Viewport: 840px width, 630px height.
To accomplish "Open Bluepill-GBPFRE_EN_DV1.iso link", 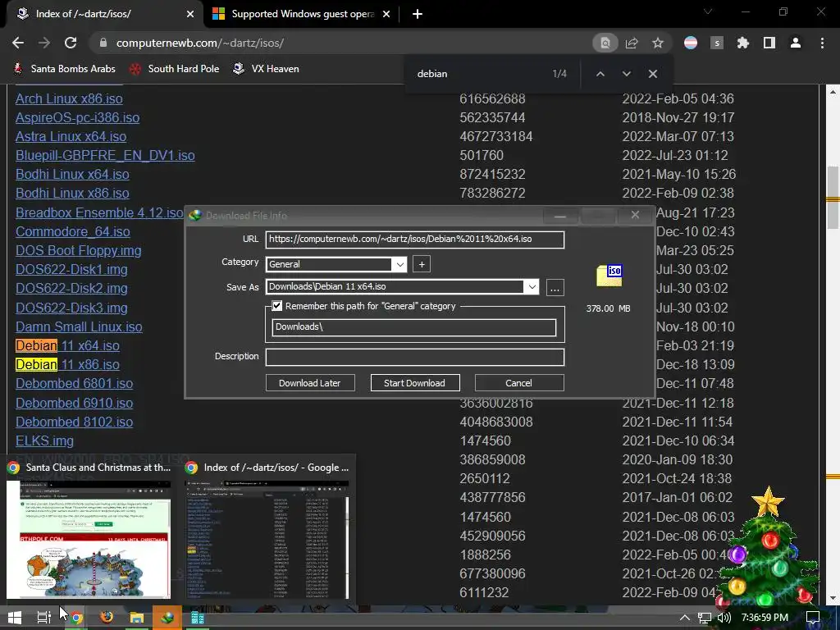I will (105, 155).
